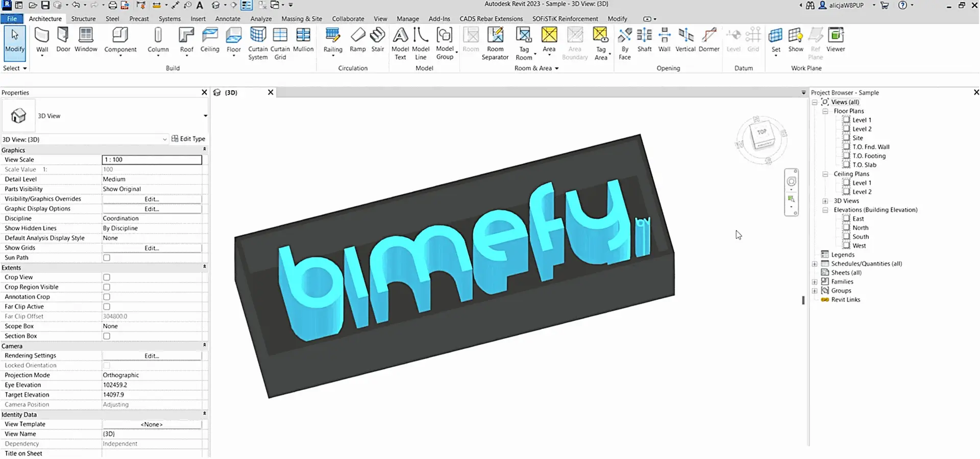Image resolution: width=980 pixels, height=459 pixels.
Task: Activate the Level datum tool
Action: 733,40
